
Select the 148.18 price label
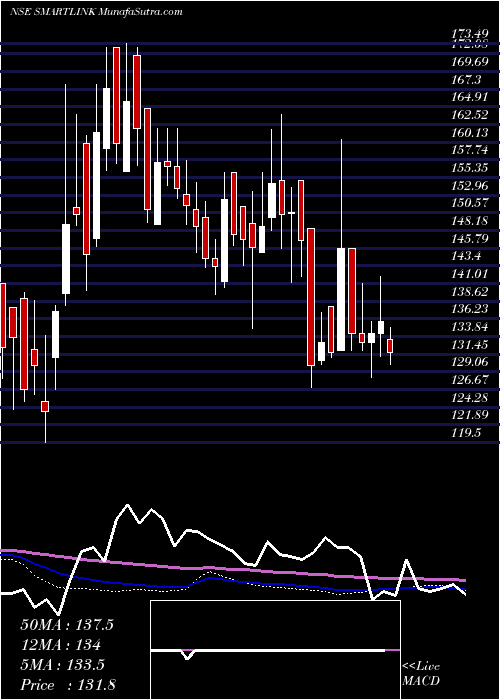(x=470, y=221)
